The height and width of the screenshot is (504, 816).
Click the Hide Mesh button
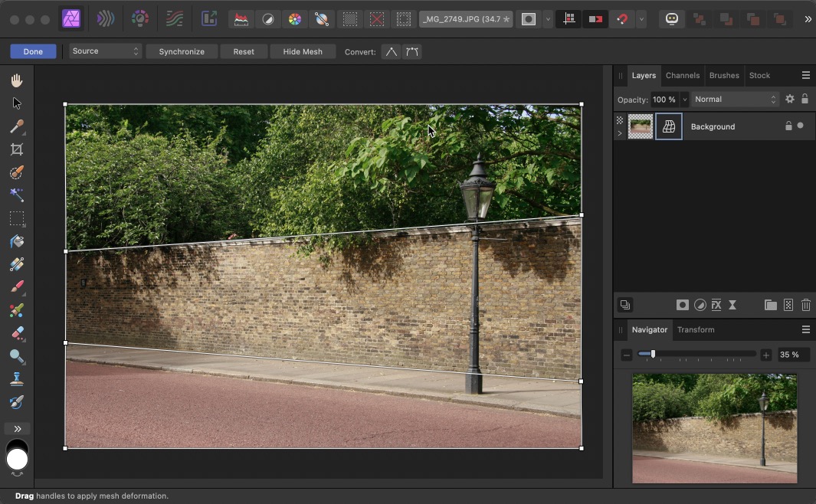click(x=303, y=51)
